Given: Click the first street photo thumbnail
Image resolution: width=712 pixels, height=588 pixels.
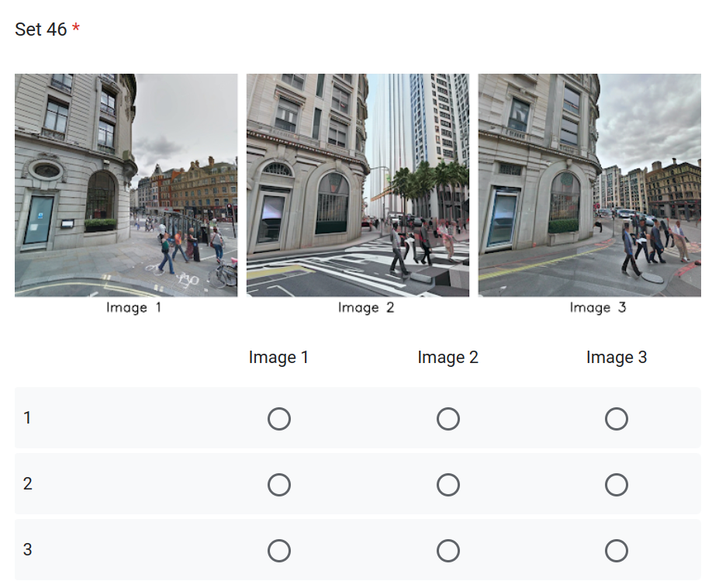Looking at the screenshot, I should [126, 185].
